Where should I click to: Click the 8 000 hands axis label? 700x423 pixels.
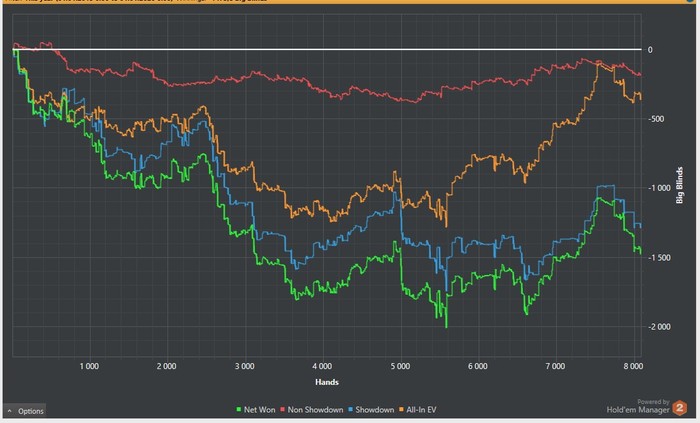click(x=633, y=366)
